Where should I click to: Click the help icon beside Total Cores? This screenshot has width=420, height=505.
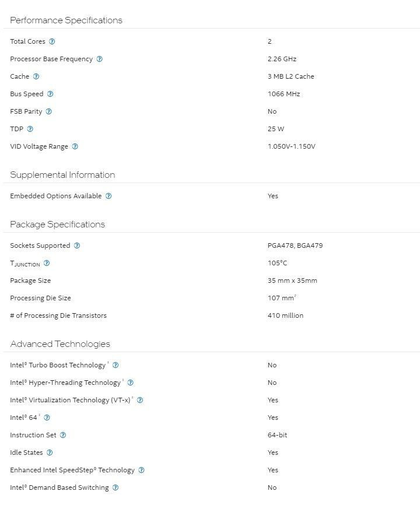[52, 41]
